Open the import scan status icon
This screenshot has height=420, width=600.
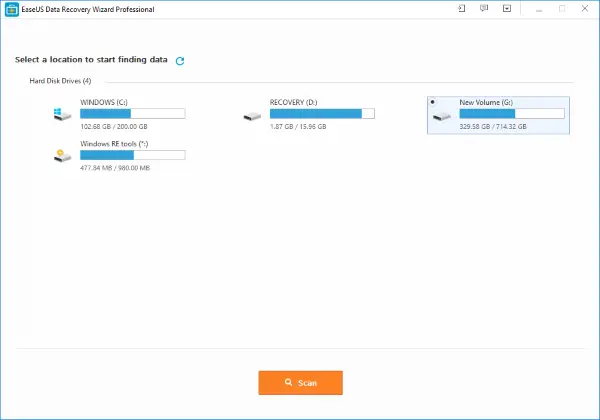tap(462, 8)
